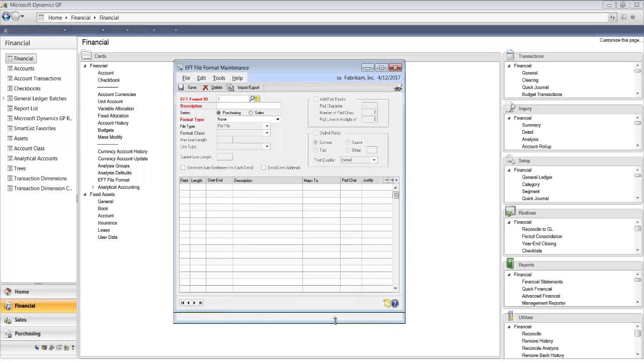Select the Space delimiter radio button

tap(348, 142)
